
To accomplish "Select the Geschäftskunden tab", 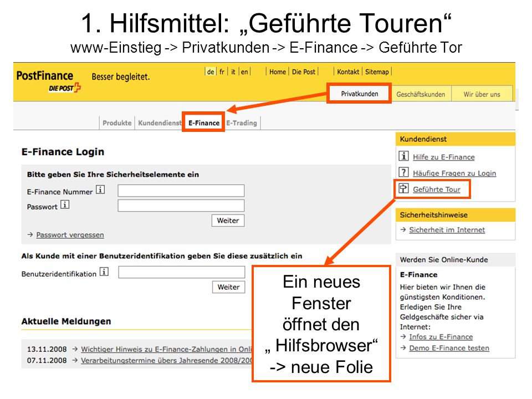I will click(x=421, y=94).
